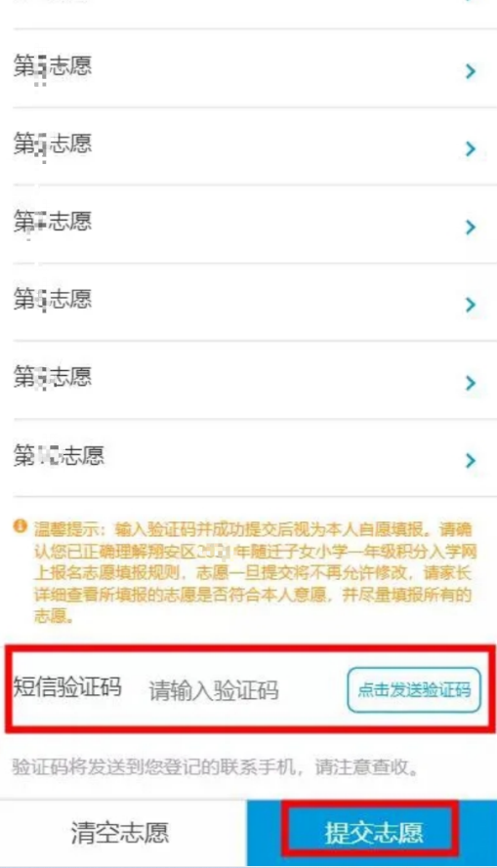Focus the 请输入验证码 input field
This screenshot has width=497, height=868.
pyautogui.click(x=214, y=690)
